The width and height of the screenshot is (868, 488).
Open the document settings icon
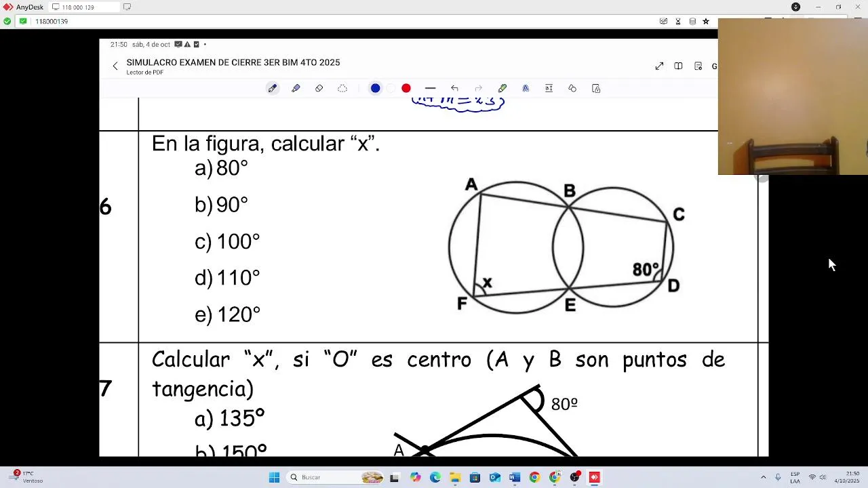(x=698, y=66)
